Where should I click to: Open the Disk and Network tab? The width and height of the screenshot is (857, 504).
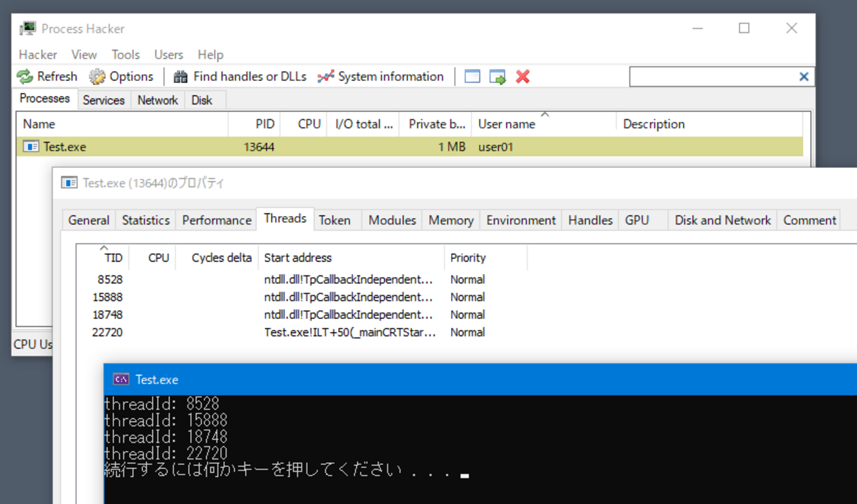tap(723, 220)
